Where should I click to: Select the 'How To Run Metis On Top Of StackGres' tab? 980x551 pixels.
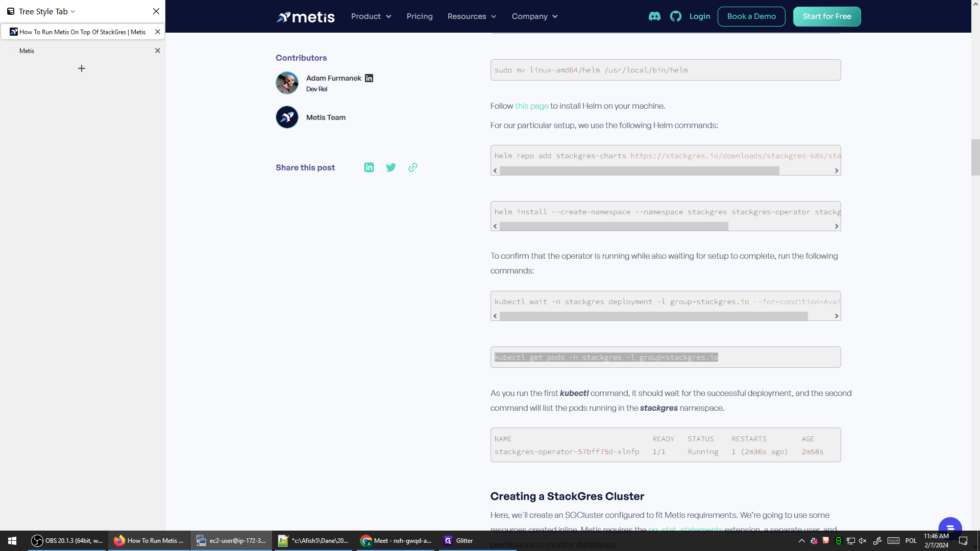click(x=82, y=32)
